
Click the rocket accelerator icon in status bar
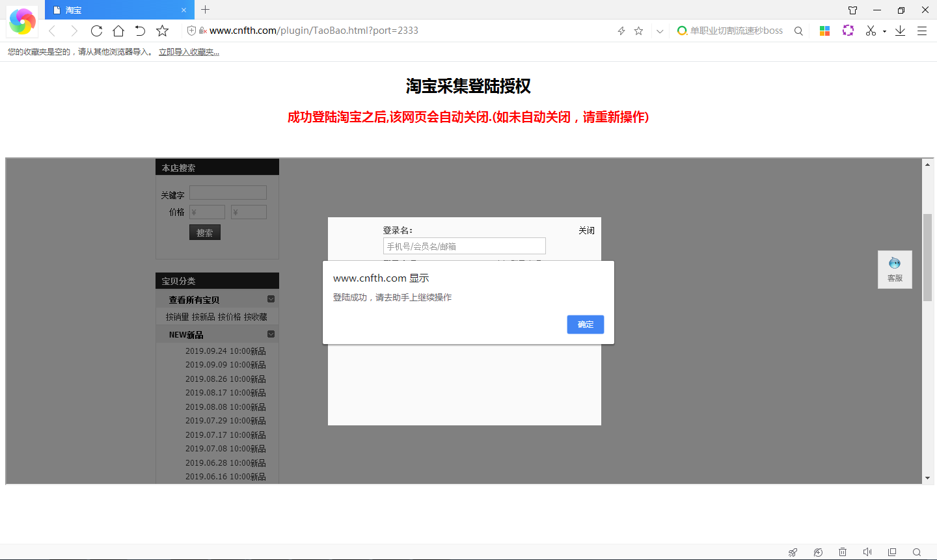tap(793, 552)
